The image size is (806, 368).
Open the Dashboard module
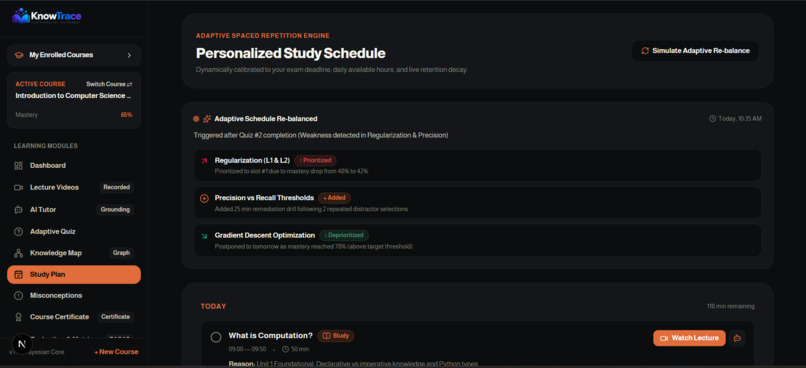tap(74, 165)
